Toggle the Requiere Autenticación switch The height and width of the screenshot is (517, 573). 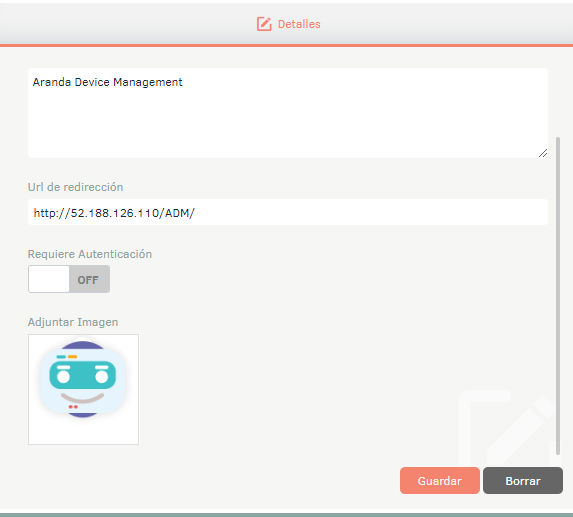(69, 279)
